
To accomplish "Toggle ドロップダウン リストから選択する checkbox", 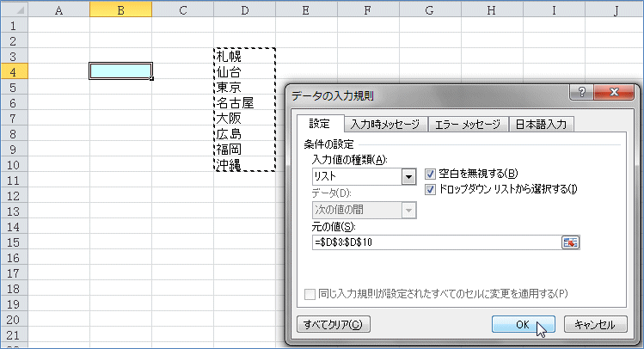I will pos(430,189).
